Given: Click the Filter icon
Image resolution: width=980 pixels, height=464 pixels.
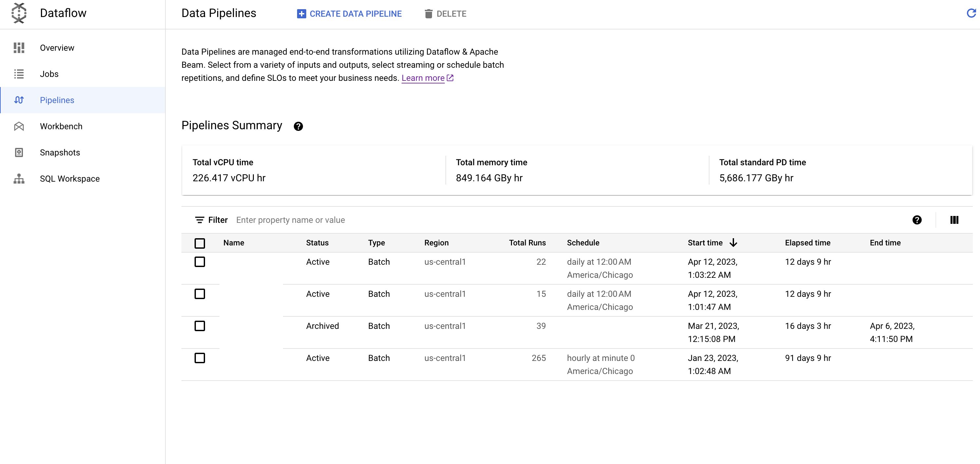Looking at the screenshot, I should (x=199, y=220).
